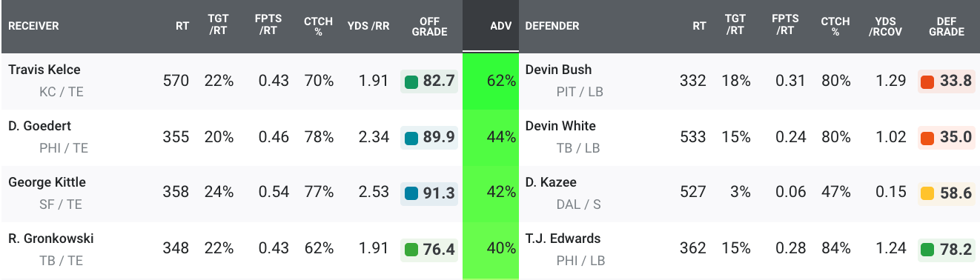Sort by DEFENDER column header
This screenshot has height=280, width=980.
tap(552, 26)
